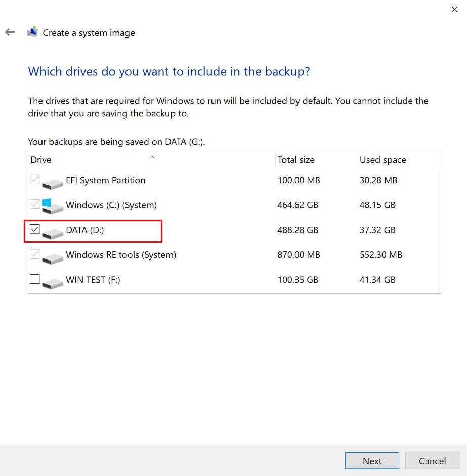467x476 pixels.
Task: Select the WIN TEST (F:) label
Action: click(x=93, y=280)
